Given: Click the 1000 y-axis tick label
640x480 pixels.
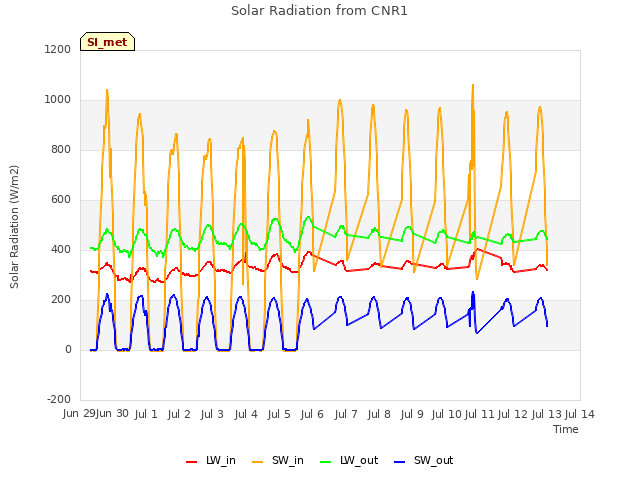Looking at the screenshot, I should pyautogui.click(x=58, y=100).
